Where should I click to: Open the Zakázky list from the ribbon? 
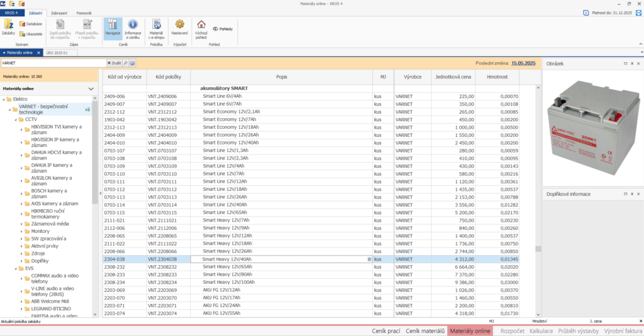pos(8,28)
